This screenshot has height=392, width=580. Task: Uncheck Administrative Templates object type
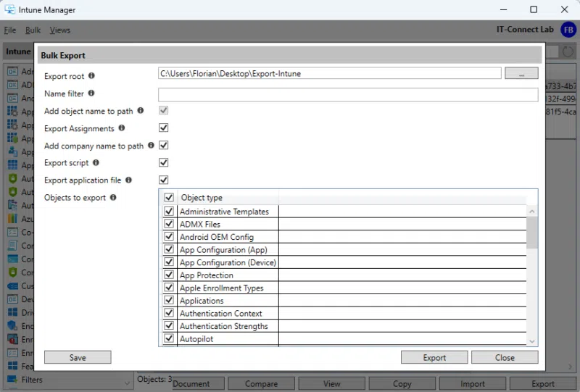[169, 211]
